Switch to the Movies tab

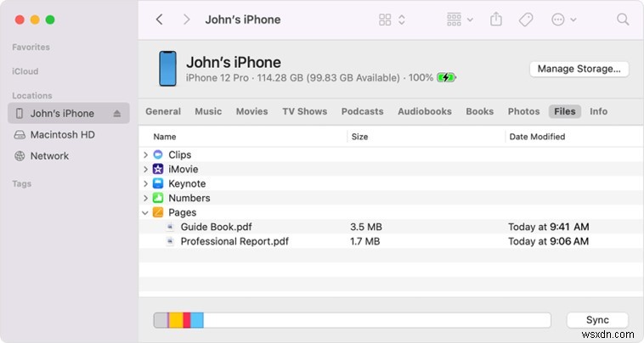[x=251, y=111]
